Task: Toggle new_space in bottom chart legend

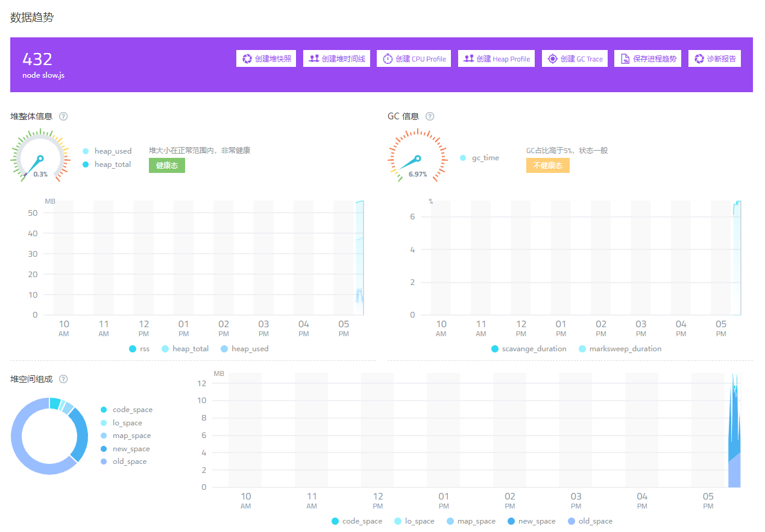Action: [x=530, y=521]
